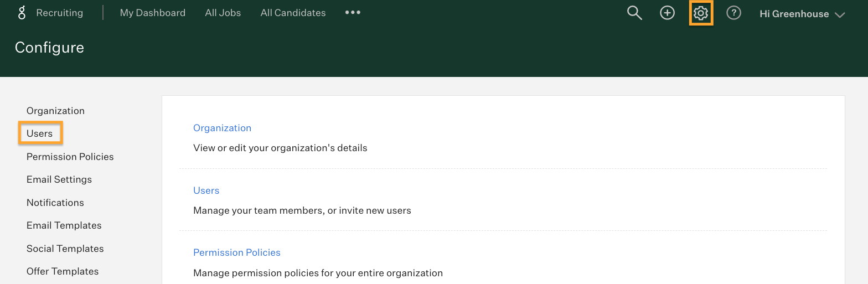Viewport: 868px width, 284px height.
Task: Click the plus add icon
Action: (x=668, y=13)
